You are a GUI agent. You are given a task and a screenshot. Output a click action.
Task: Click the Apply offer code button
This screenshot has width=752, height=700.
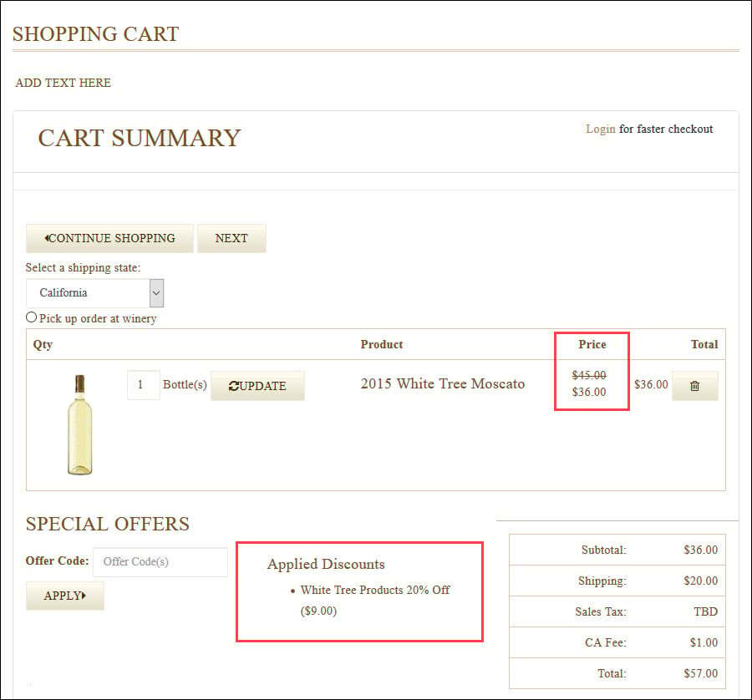(64, 596)
